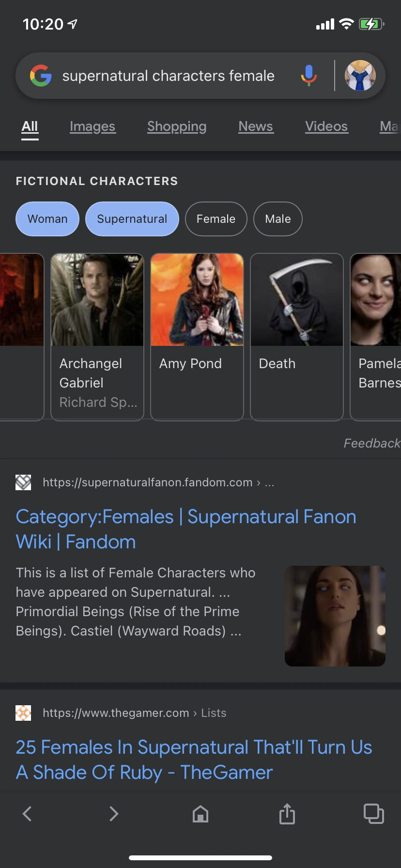Screen dimensions: 401x868
Task: Open the tabs switcher icon
Action: (x=374, y=814)
